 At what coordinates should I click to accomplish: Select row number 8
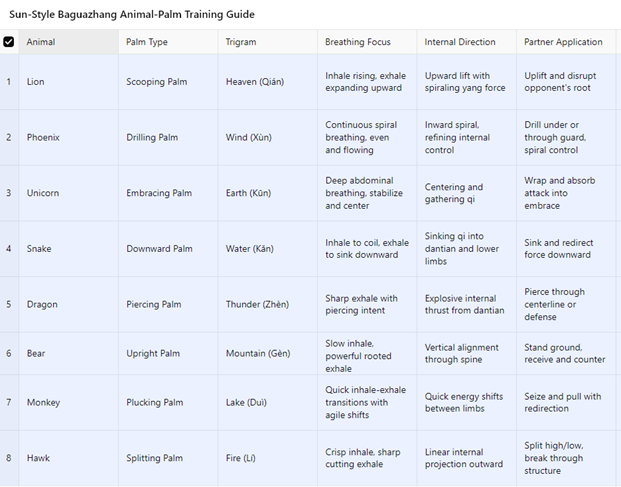pos(9,458)
